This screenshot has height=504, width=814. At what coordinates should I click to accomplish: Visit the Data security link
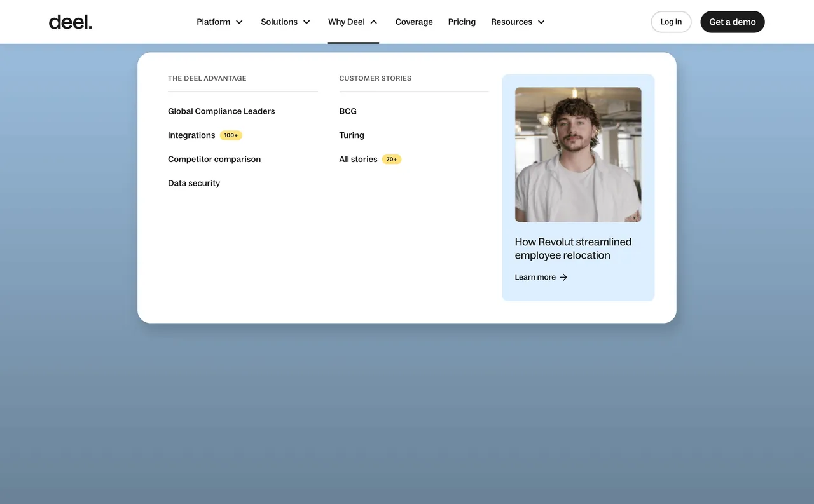click(194, 183)
